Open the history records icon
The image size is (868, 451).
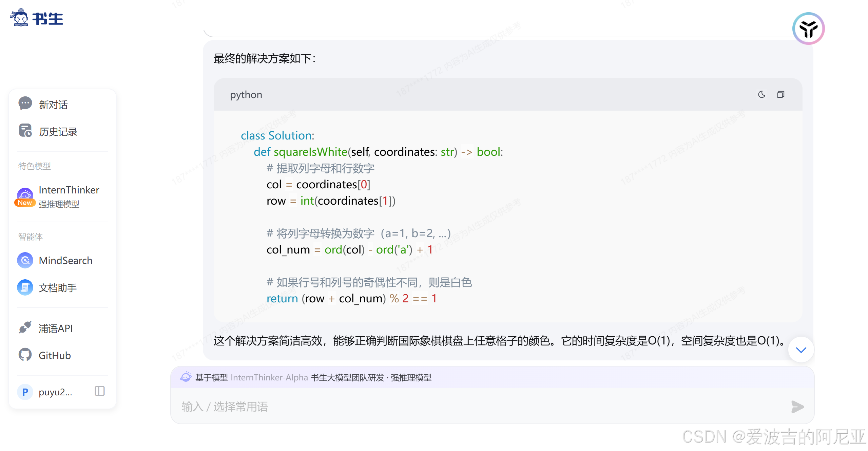point(25,131)
